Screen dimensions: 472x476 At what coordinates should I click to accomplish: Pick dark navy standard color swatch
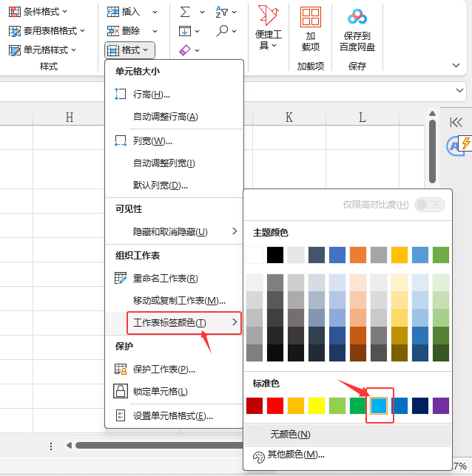coord(420,406)
